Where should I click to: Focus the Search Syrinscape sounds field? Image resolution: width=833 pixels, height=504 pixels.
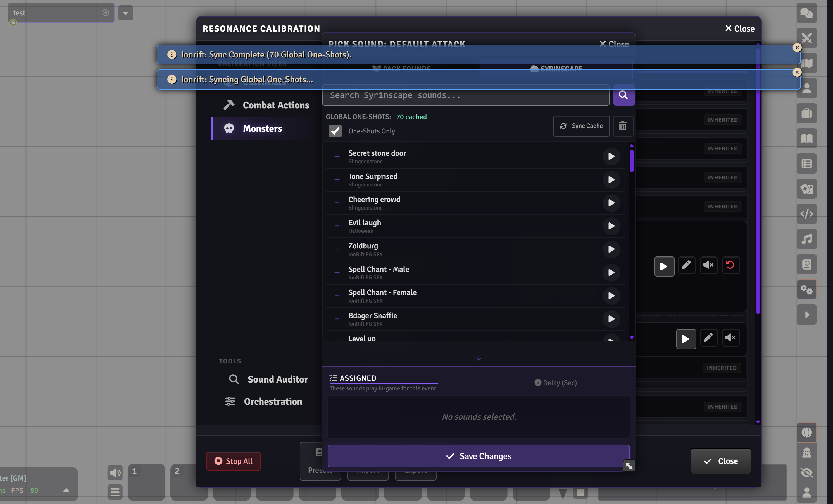click(465, 95)
